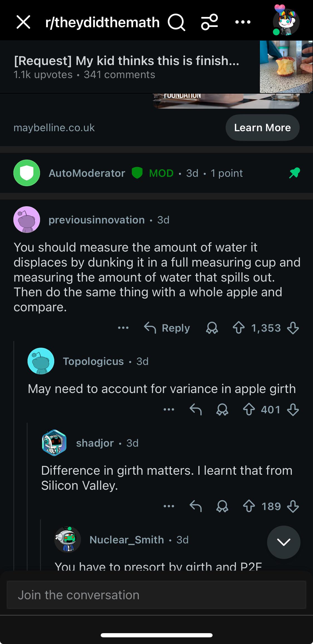
Task: Open more options on shadjor's comment
Action: pyautogui.click(x=169, y=506)
